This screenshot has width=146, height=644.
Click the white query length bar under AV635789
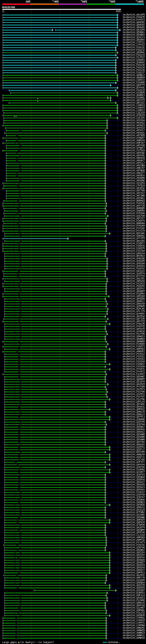tap(61, 10)
